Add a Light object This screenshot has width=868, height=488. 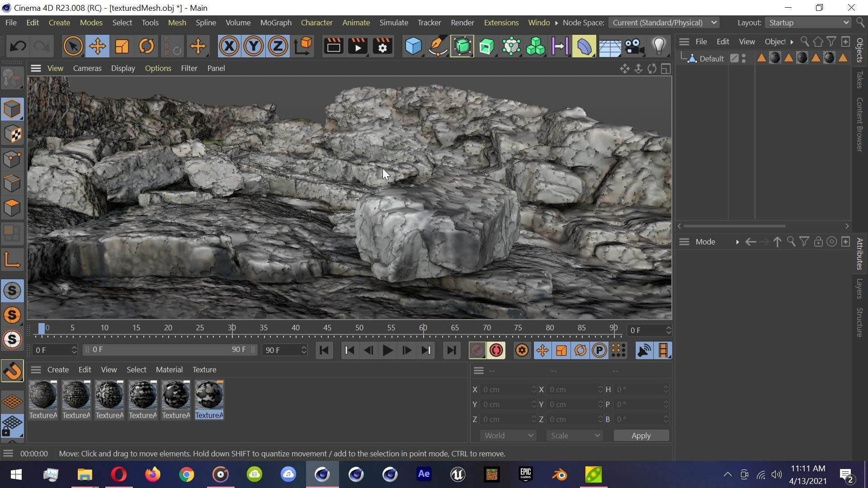[659, 46]
